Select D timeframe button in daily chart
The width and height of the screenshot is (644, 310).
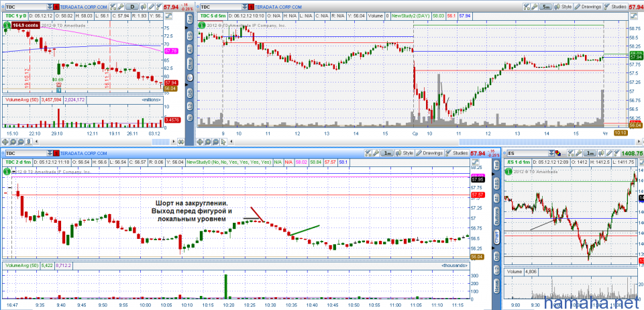[x=132, y=7]
